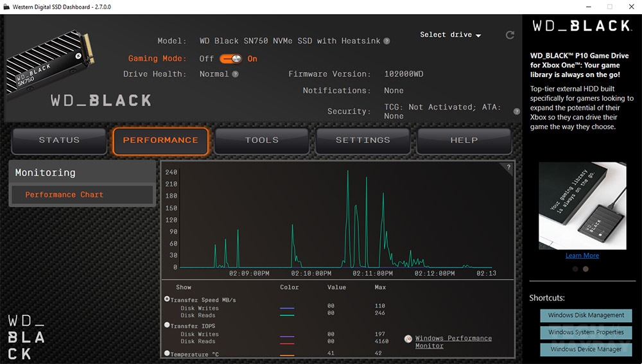The width and height of the screenshot is (642, 364).
Task: Toggle the Gaming Mode switch
Action: click(x=231, y=58)
